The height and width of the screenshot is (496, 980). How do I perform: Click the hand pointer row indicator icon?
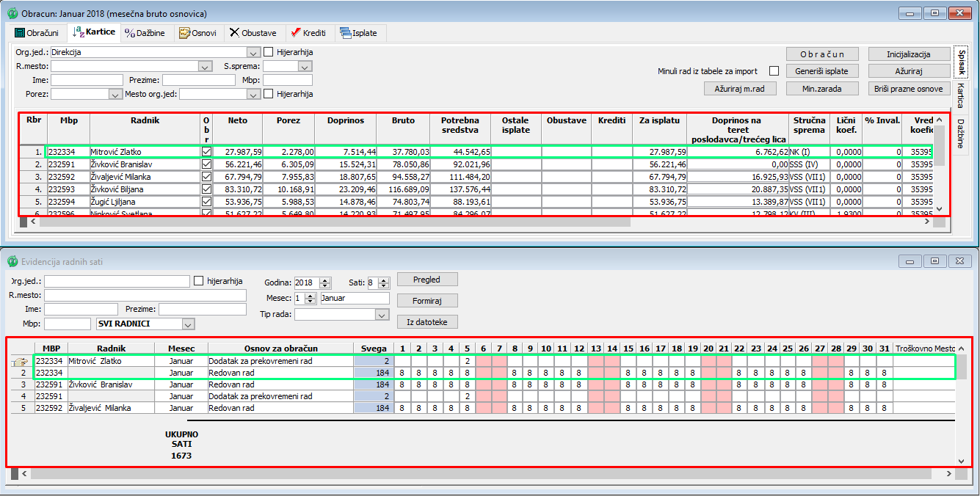tap(19, 361)
